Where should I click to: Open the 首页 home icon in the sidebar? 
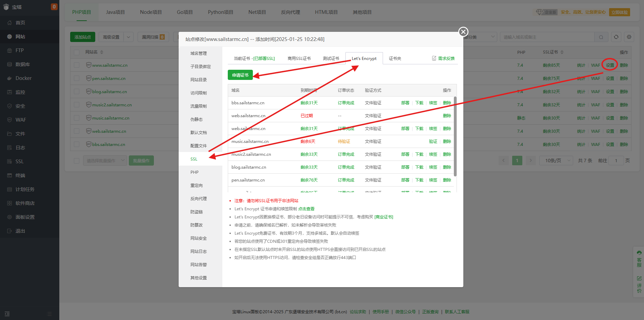point(9,23)
